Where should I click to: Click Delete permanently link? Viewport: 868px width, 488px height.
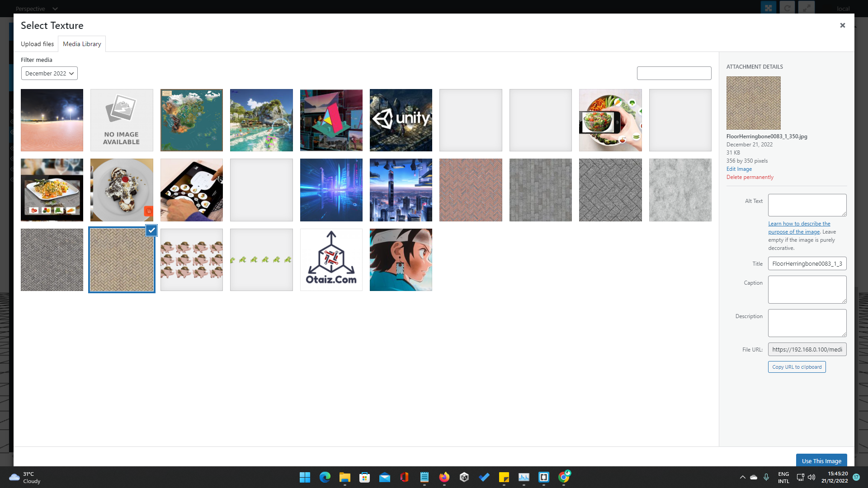[x=750, y=177]
